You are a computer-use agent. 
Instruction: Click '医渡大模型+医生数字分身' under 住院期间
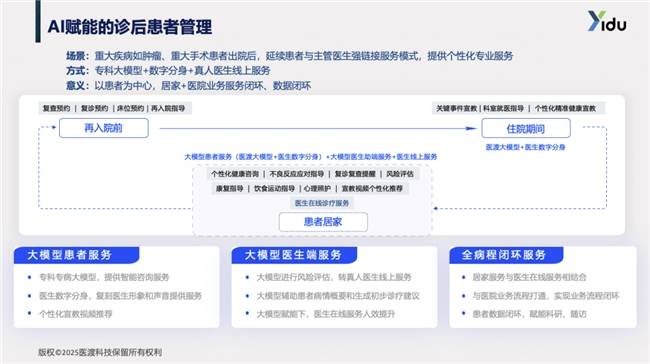click(x=525, y=147)
